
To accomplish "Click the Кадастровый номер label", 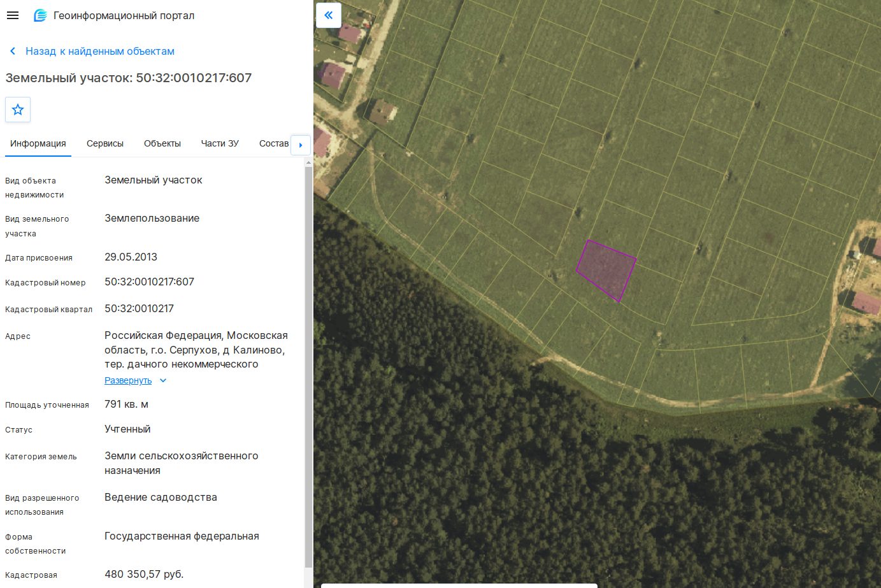I will [x=45, y=282].
